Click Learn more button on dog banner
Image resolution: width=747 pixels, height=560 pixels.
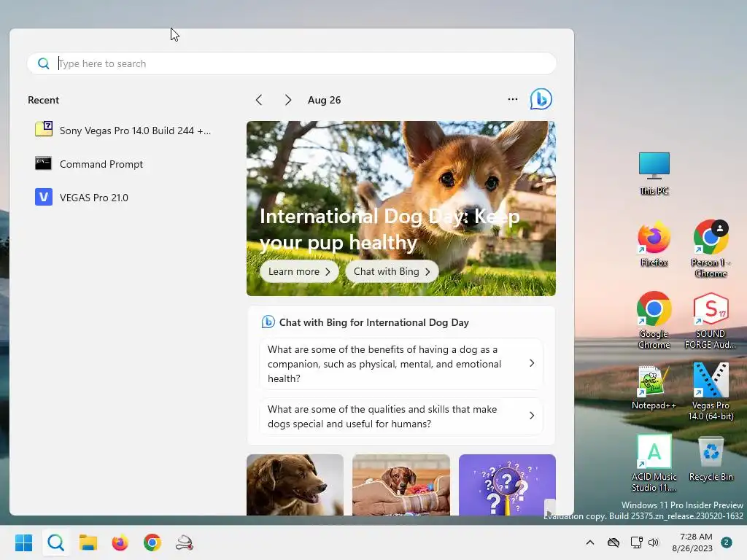pos(299,271)
